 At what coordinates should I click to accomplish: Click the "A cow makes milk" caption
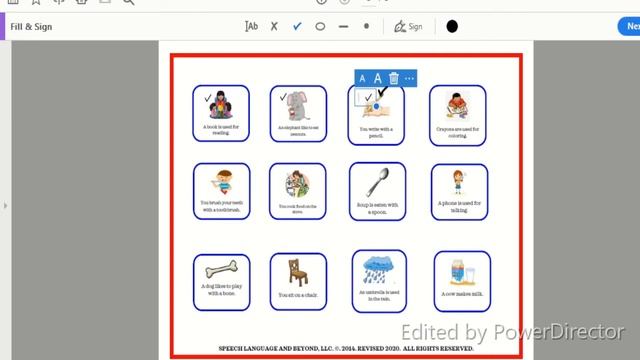tap(462, 294)
